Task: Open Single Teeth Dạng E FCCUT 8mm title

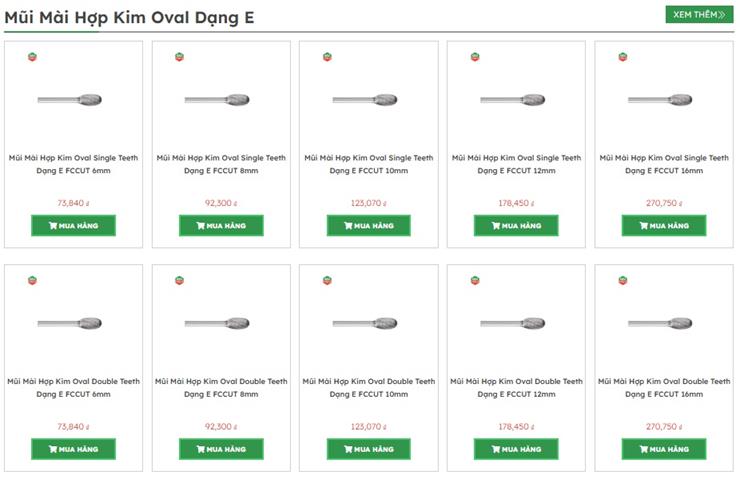Action: [x=221, y=164]
